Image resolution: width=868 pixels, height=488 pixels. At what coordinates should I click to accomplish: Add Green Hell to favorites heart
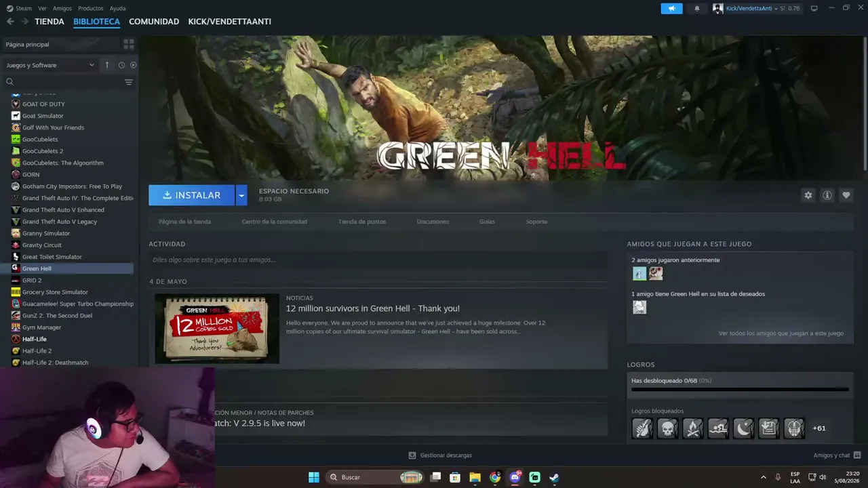pos(846,195)
